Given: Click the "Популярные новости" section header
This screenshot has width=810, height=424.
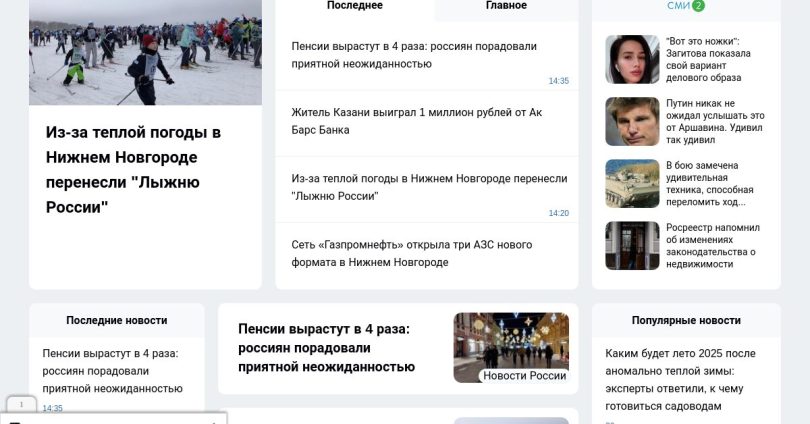Looking at the screenshot, I should [686, 320].
